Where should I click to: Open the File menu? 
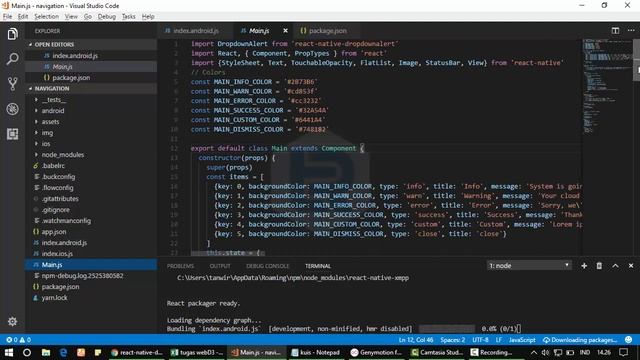click(x=7, y=16)
